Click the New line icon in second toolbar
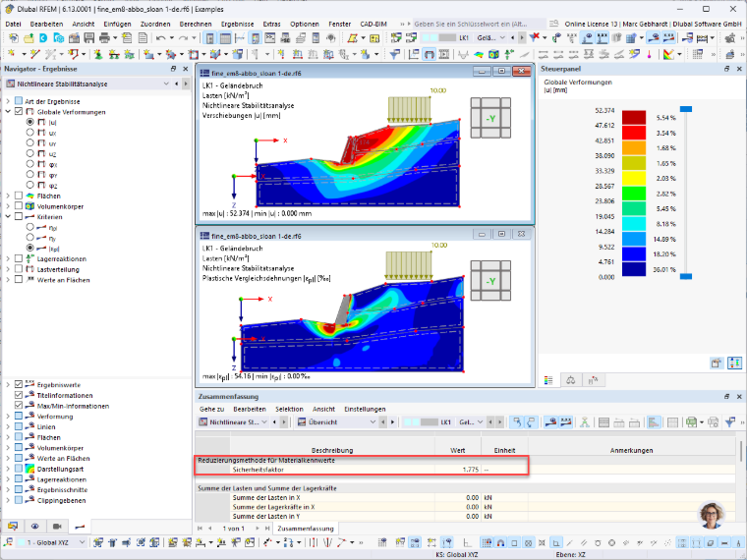The image size is (747, 560). point(33,54)
